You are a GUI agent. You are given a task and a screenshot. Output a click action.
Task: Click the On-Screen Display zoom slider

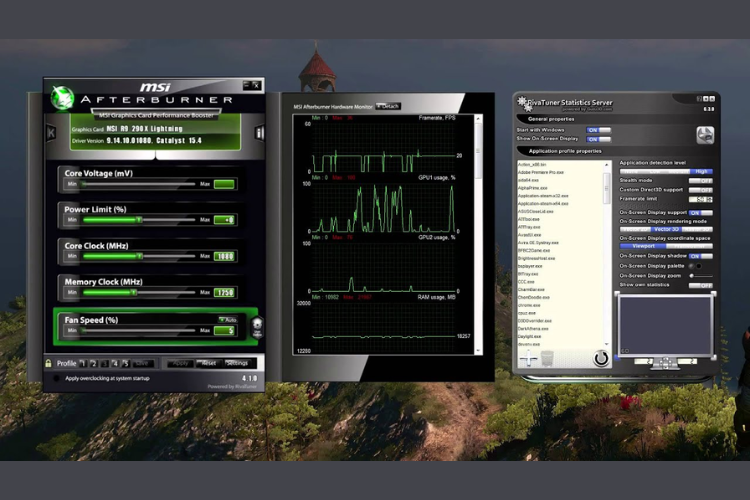click(x=701, y=276)
